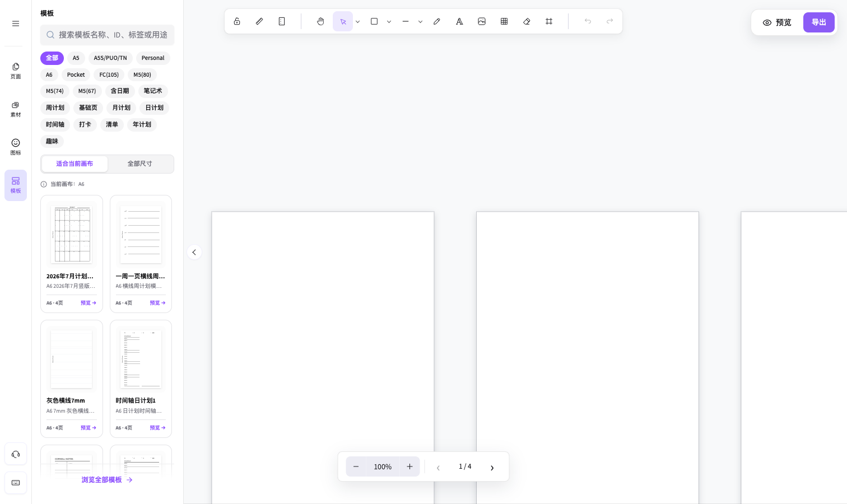Preview the 灰色横线7mm template
Viewport: 847px width, 504px height.
[x=89, y=428]
